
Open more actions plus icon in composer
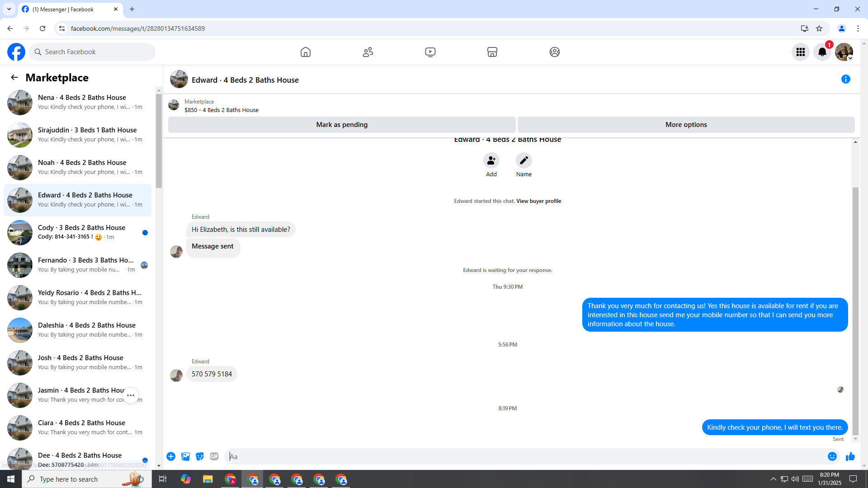pyautogui.click(x=171, y=456)
